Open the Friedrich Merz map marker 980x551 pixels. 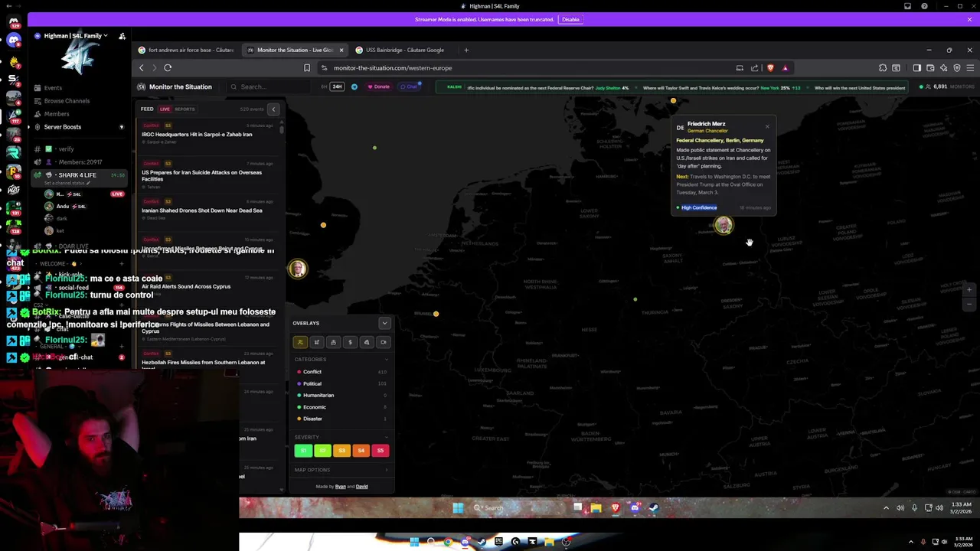[723, 225]
